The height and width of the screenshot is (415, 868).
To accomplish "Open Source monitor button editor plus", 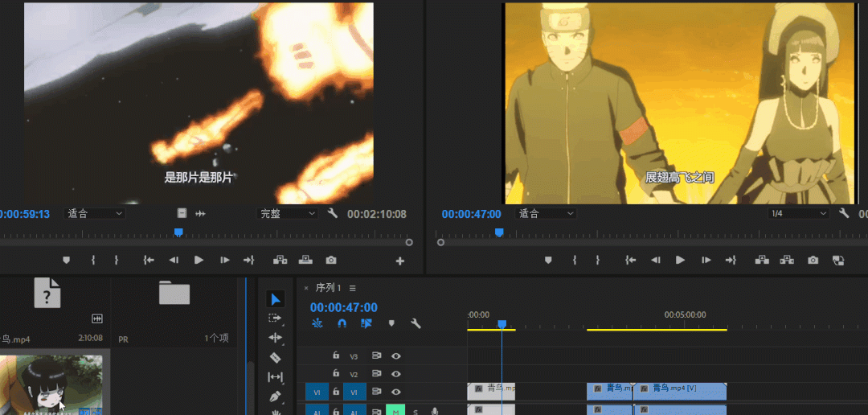I will click(400, 261).
